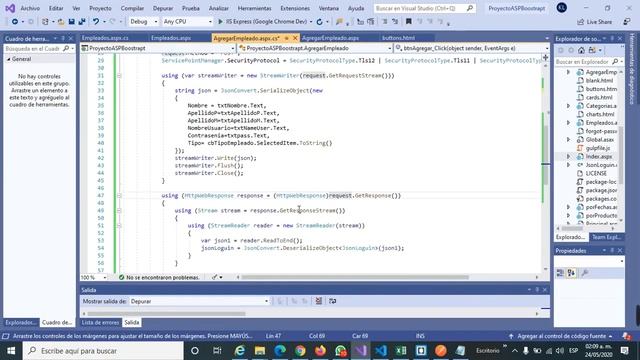
Task: Click the Visual Studio logo icon
Action: tap(10, 8)
